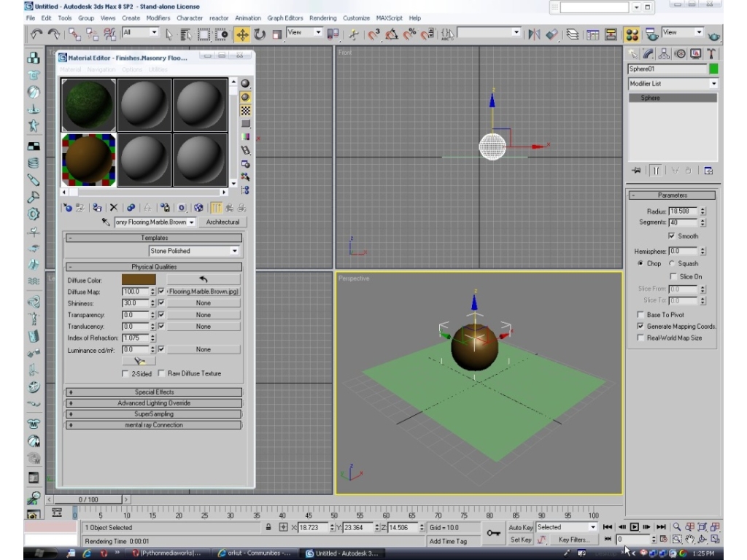Viewport: 747px width, 560px height.
Task: Toggle Backlight in Material Editor
Action: pyautogui.click(x=245, y=97)
